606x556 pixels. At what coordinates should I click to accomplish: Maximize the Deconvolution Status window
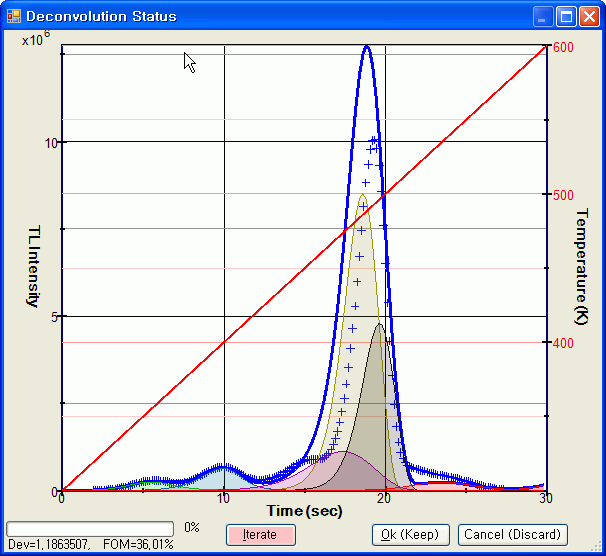pyautogui.click(x=565, y=16)
